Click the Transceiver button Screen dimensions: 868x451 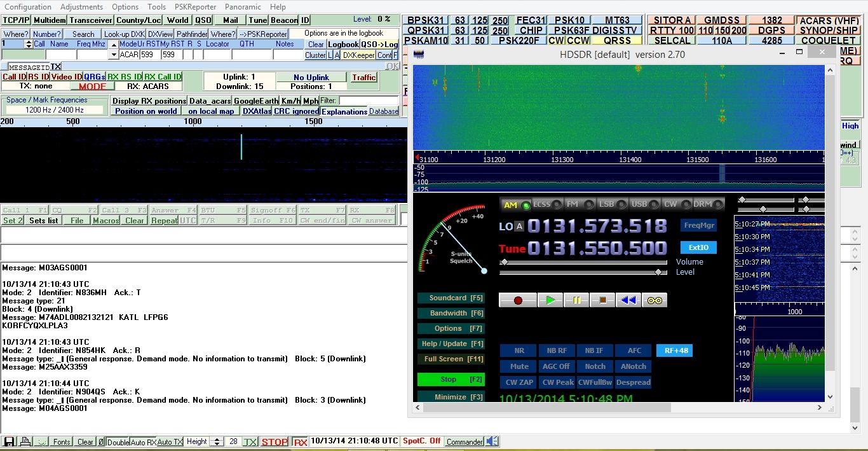[90, 20]
